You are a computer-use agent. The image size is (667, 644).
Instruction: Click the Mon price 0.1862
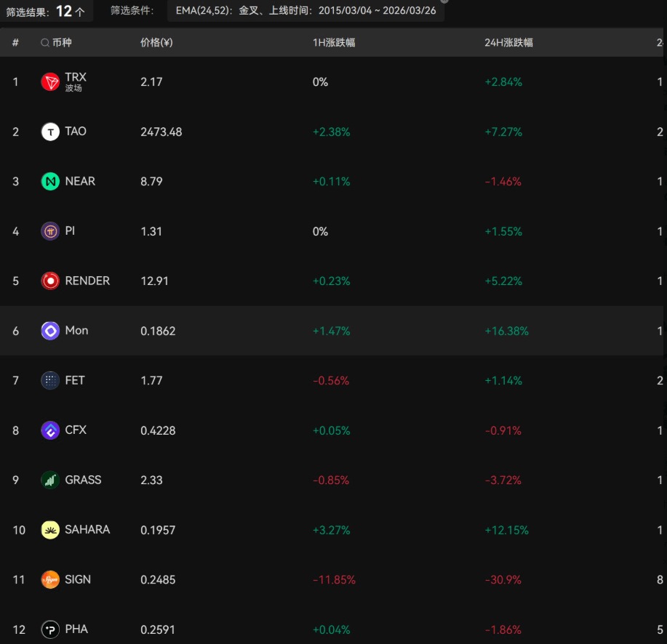click(158, 331)
